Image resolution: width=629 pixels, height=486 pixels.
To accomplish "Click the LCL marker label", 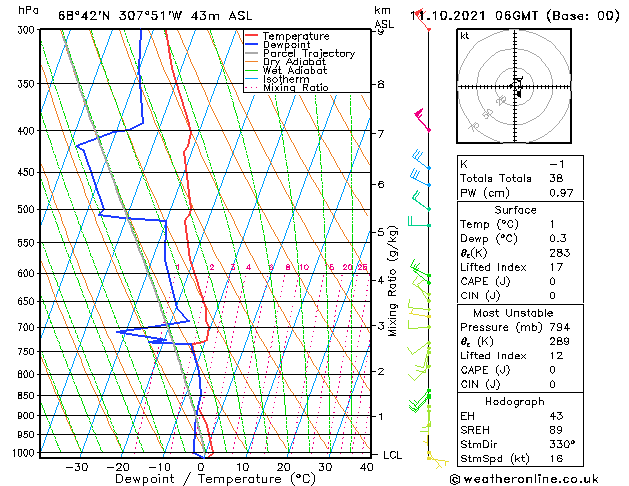I will tap(393, 455).
